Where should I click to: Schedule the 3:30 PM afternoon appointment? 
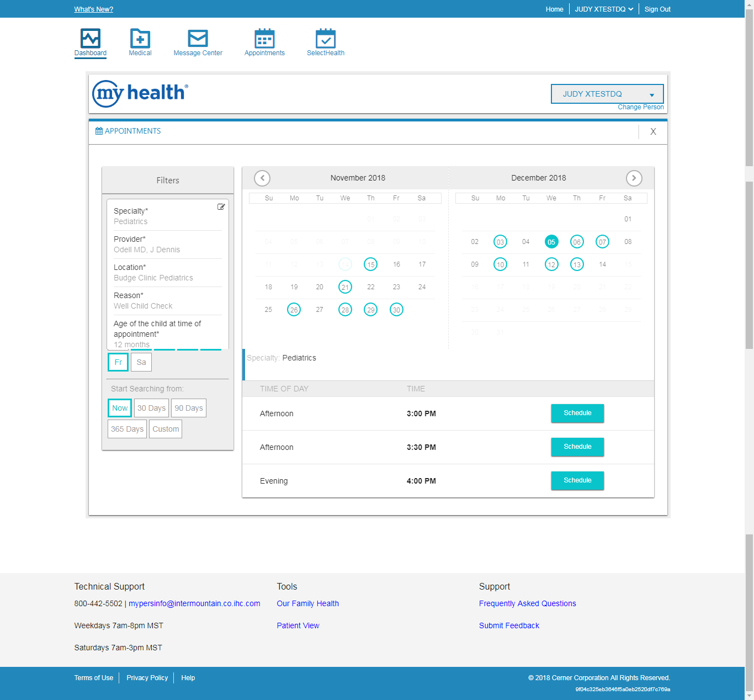tap(577, 447)
